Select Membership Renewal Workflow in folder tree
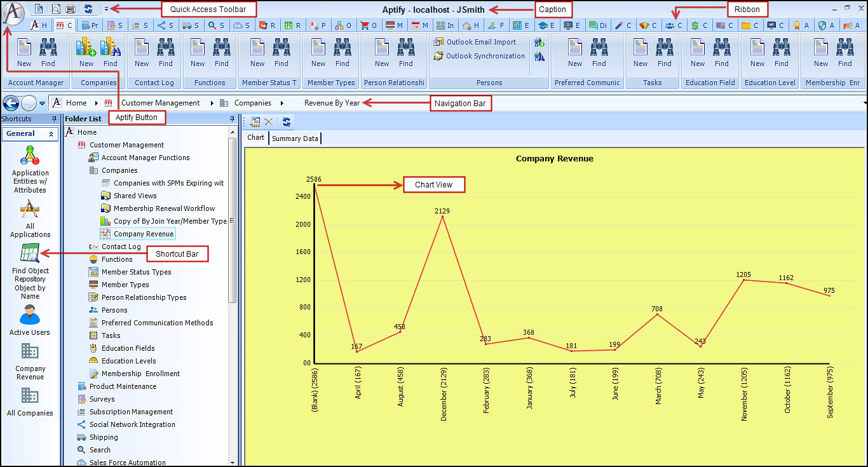Viewport: 868px width, 467px height. (164, 208)
